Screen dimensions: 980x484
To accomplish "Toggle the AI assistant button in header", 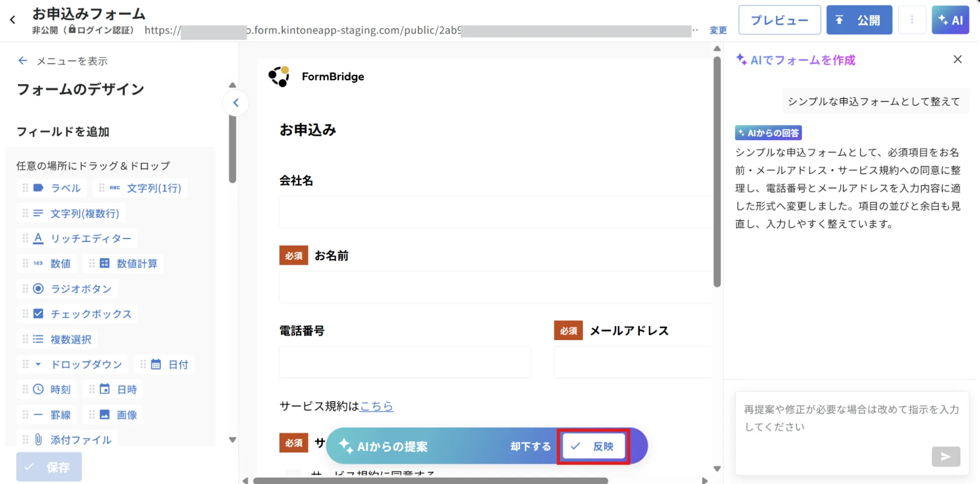I will tap(950, 20).
